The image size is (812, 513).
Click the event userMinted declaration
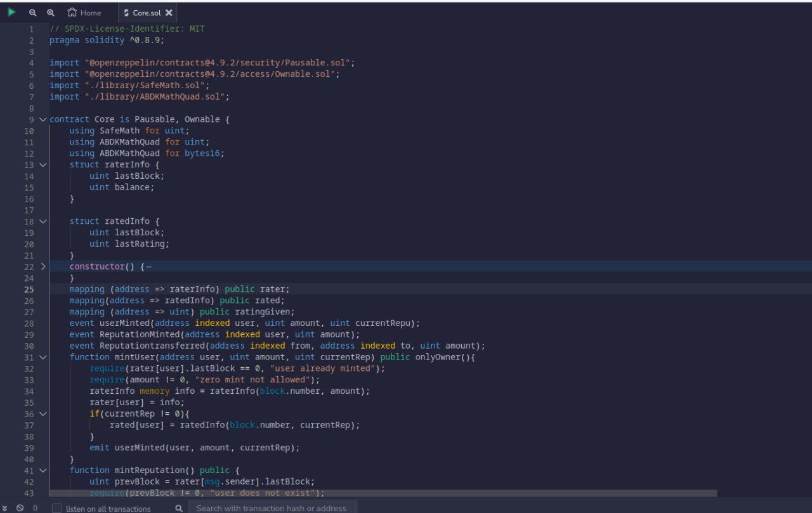click(245, 323)
